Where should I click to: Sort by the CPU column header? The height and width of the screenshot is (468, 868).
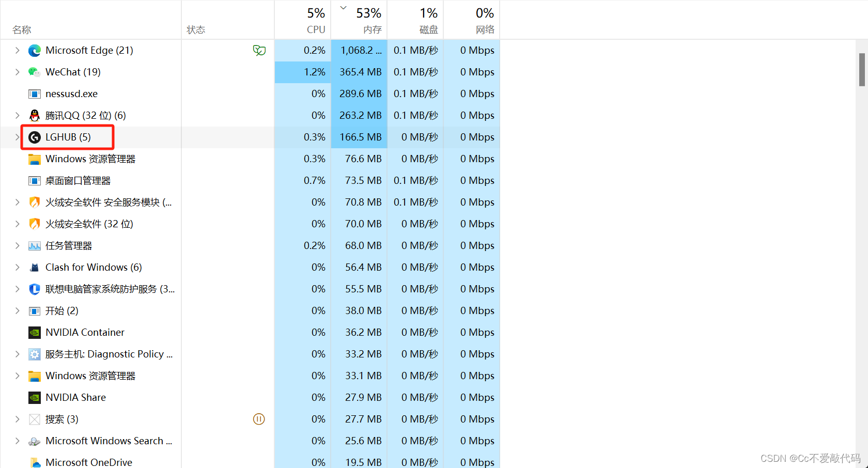(x=303, y=20)
